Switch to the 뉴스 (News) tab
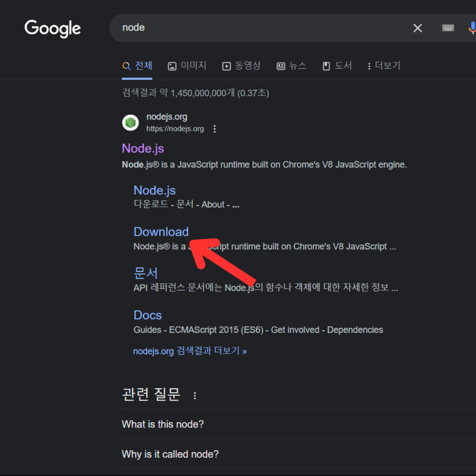Screen dimensions: 476x476 pos(291,66)
